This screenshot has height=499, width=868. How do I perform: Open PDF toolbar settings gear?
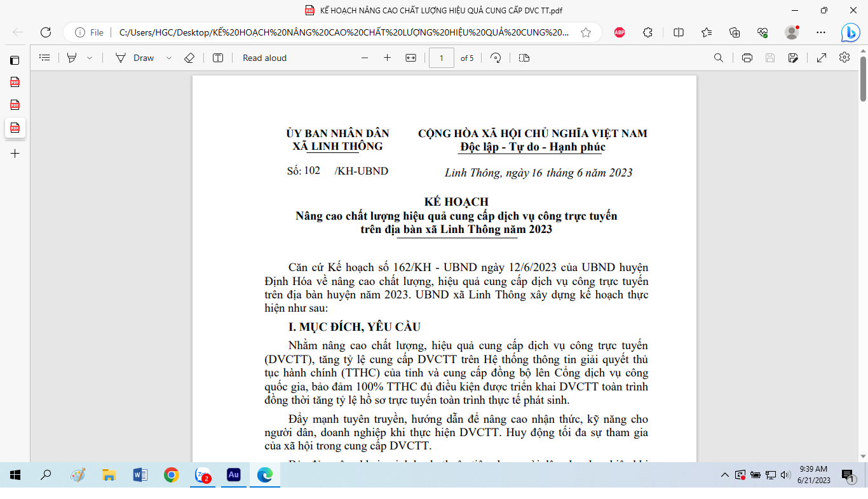[x=844, y=57]
